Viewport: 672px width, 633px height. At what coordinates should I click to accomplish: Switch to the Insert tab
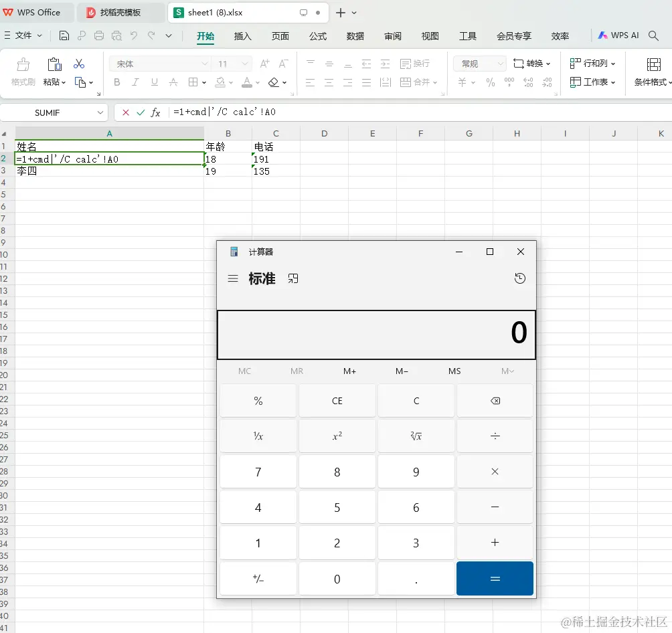(x=242, y=36)
